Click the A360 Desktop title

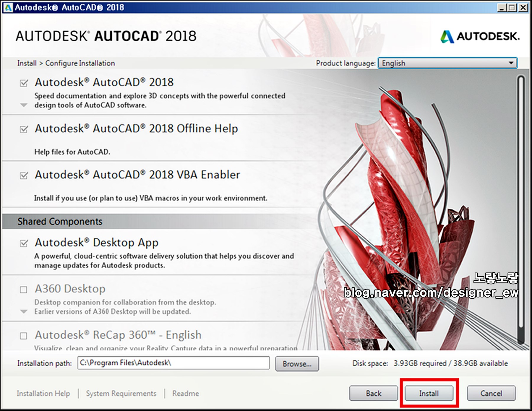70,289
